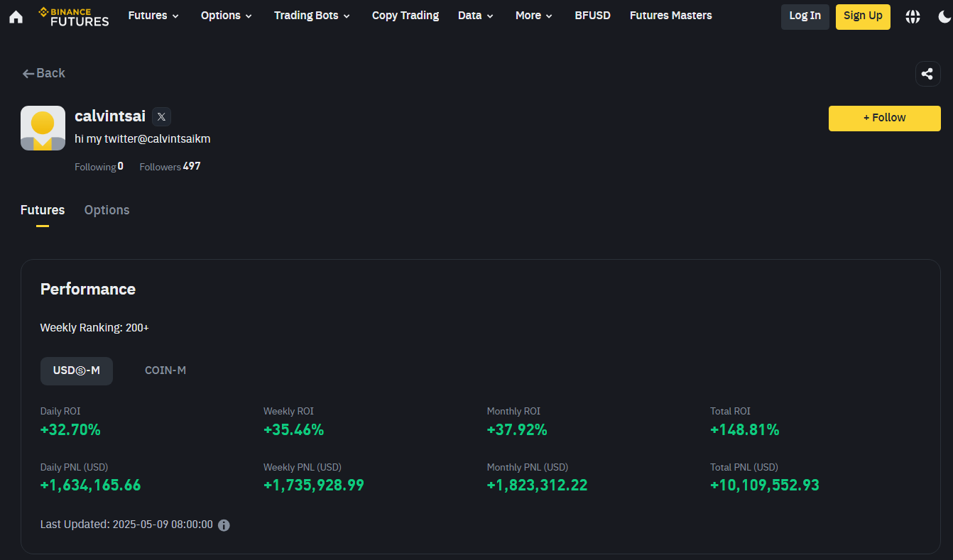
Task: Toggle dark mode moon icon
Action: [944, 16]
